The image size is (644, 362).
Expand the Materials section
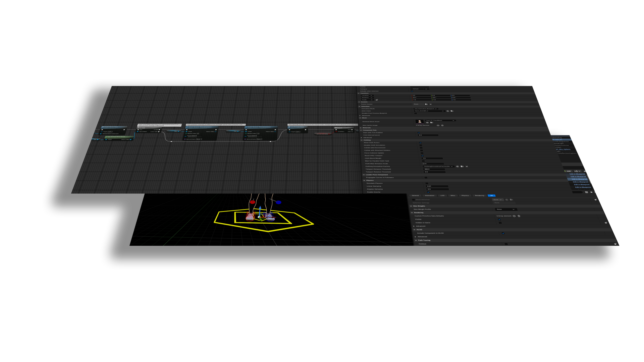coord(361,128)
